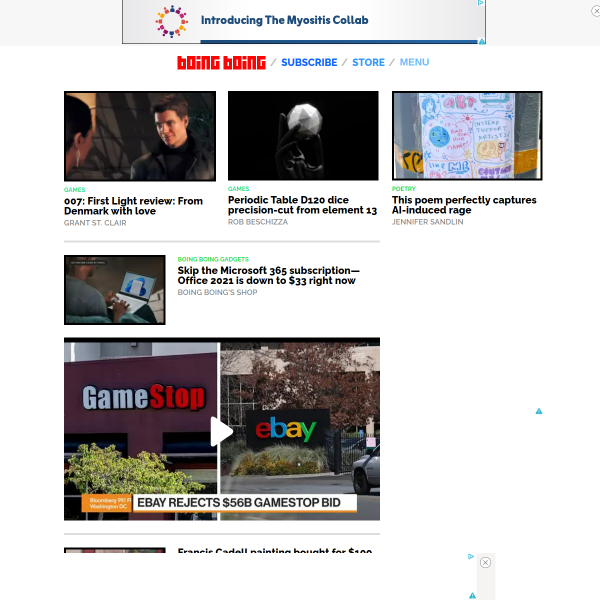Click AdChoices icon on the Myositis banner
Viewport: 600px width, 600px height.
pyautogui.click(x=481, y=3)
